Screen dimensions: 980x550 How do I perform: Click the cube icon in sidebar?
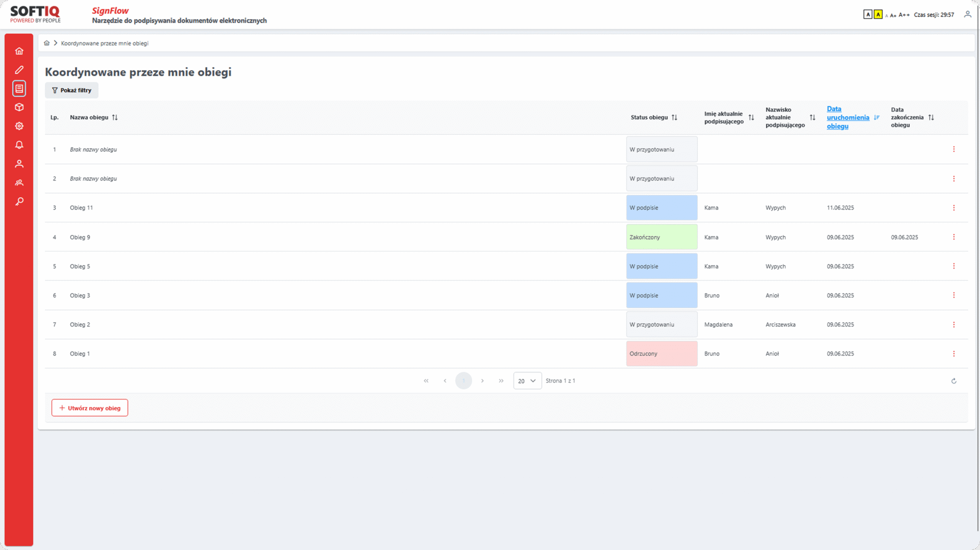(19, 107)
